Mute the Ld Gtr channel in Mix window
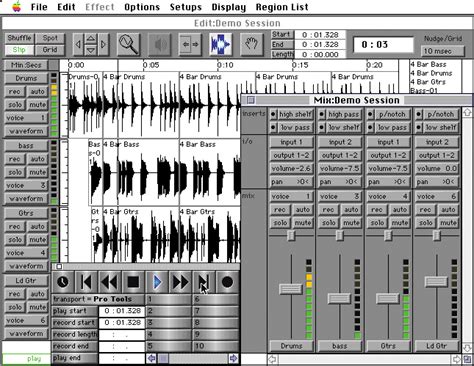Screen dimensions: 474x366 coord(448,223)
